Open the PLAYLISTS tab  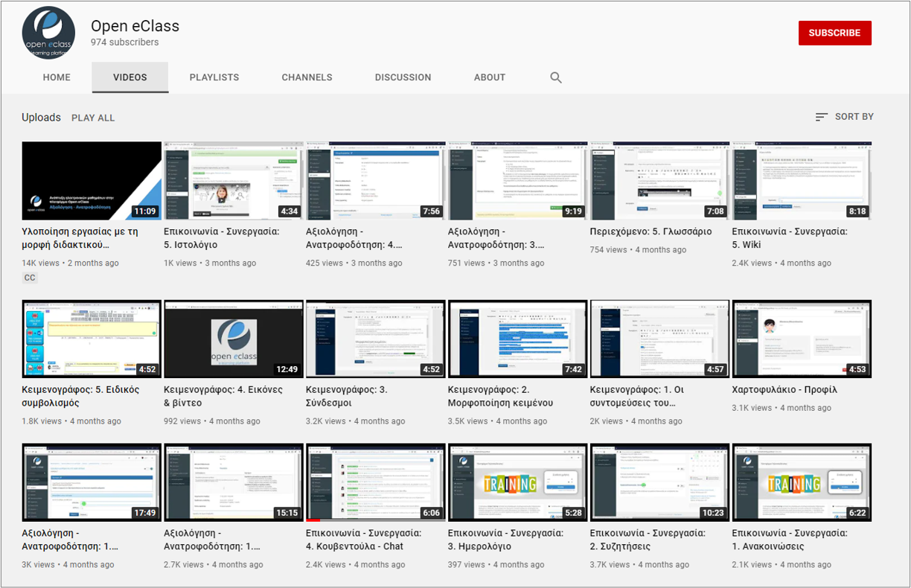[214, 77]
